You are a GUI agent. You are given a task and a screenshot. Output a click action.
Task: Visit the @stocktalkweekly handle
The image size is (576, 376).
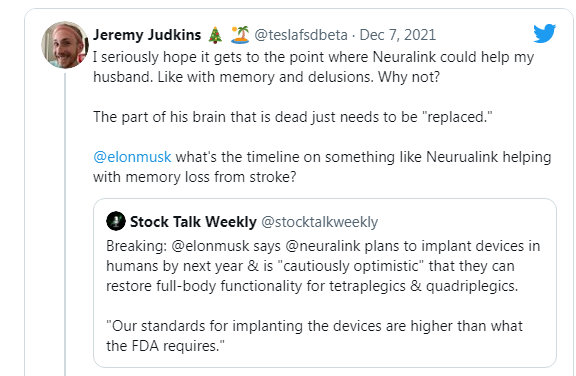pos(319,222)
